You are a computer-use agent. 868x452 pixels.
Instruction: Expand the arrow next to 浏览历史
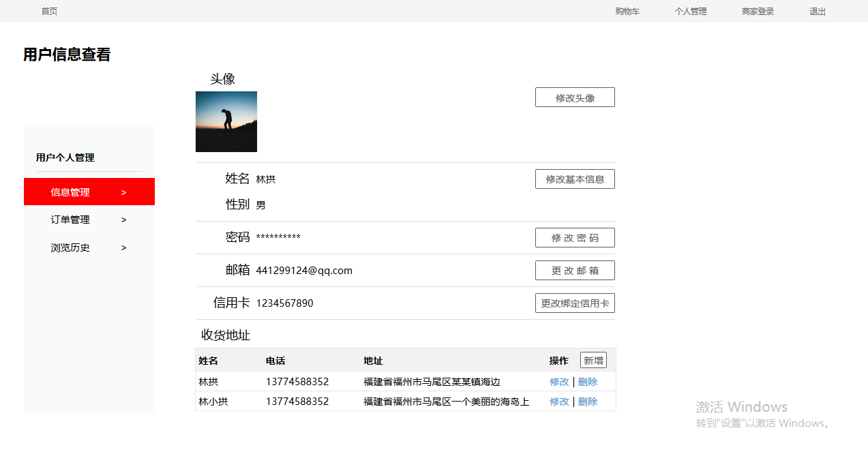pos(123,247)
